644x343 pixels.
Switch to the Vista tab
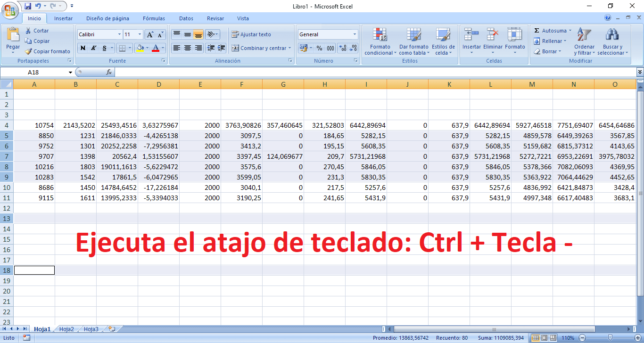click(243, 18)
